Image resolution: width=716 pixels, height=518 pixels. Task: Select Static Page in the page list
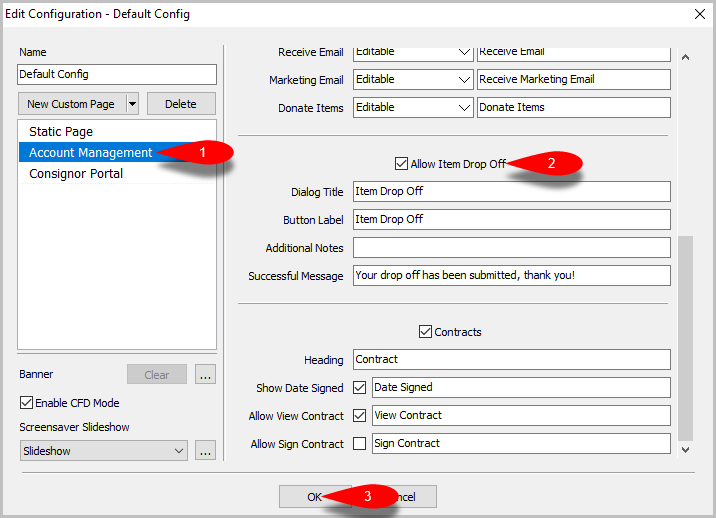tap(117, 132)
